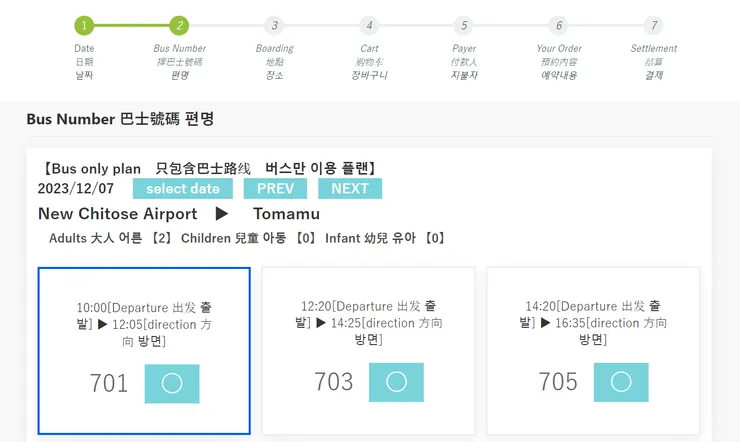Select bus 705 circle button
Viewport: 740px width, 442px height.
621,382
